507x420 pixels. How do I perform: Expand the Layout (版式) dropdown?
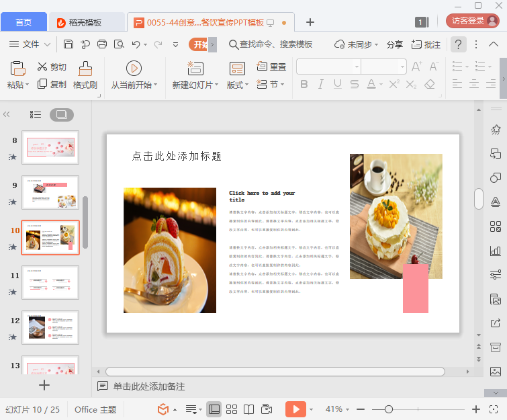[x=246, y=85]
